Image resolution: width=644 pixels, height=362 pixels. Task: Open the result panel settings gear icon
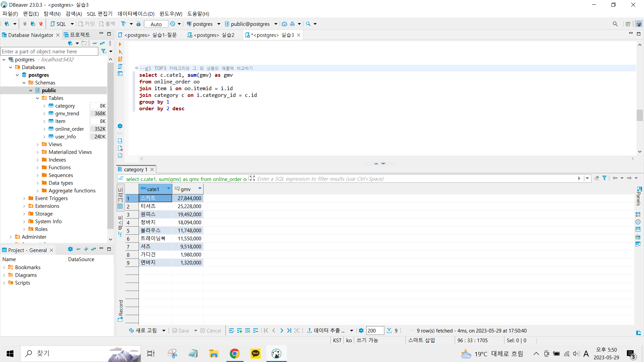[x=361, y=330]
